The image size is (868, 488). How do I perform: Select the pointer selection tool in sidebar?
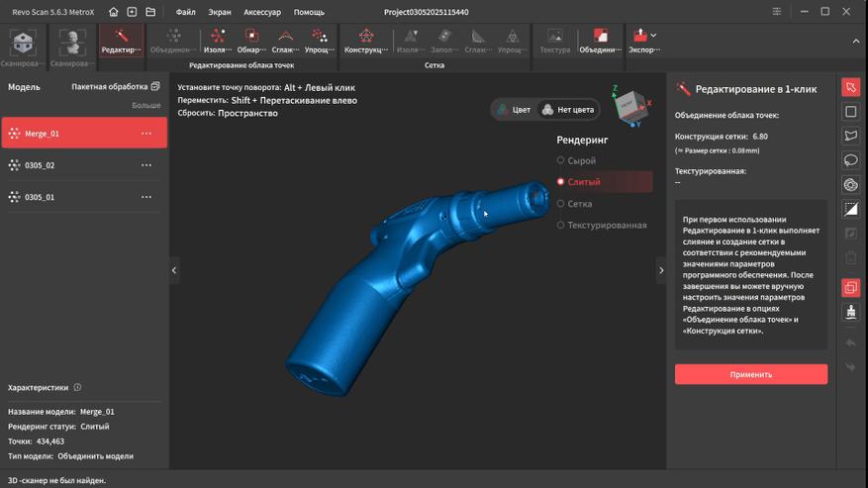click(851, 87)
